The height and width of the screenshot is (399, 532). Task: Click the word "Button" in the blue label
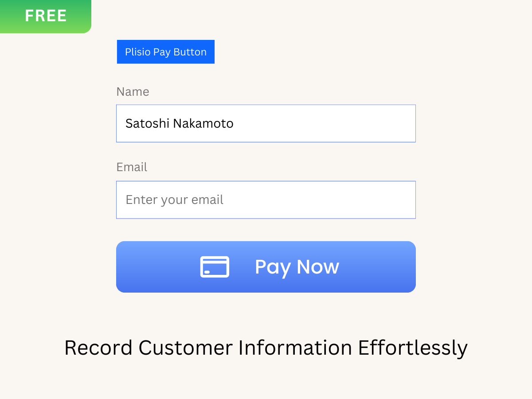pos(190,52)
